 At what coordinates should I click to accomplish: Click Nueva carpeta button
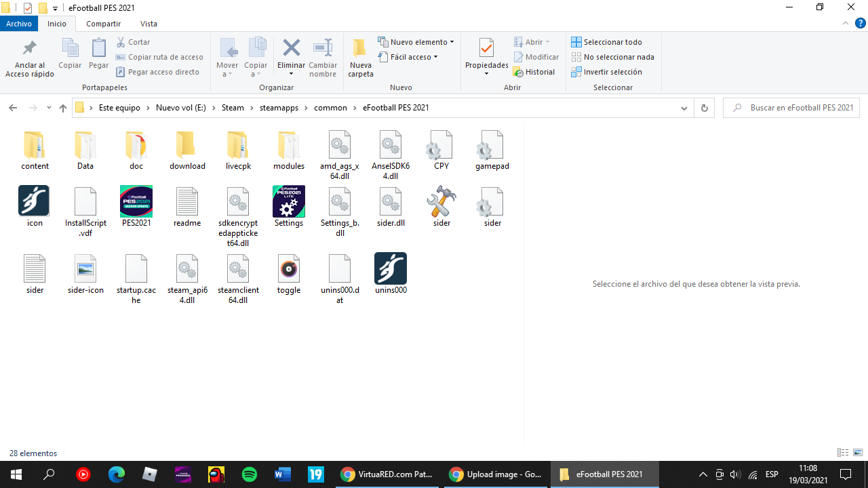tap(361, 57)
